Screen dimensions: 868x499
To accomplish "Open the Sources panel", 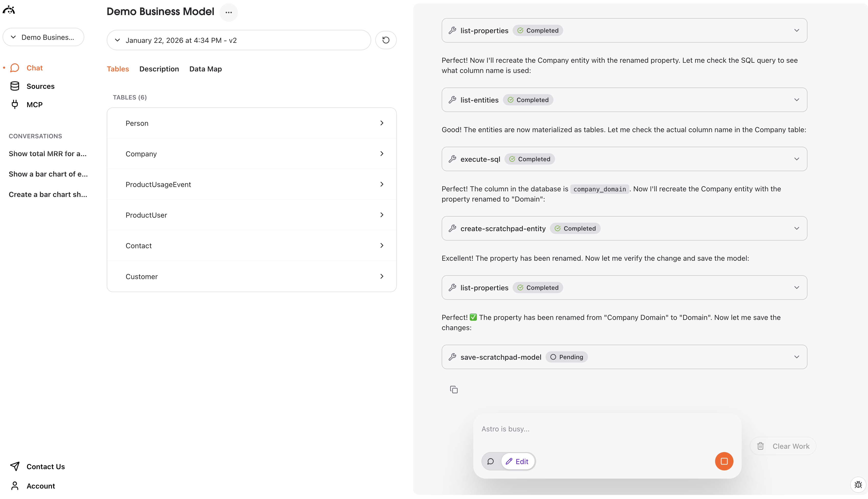I will click(x=41, y=86).
